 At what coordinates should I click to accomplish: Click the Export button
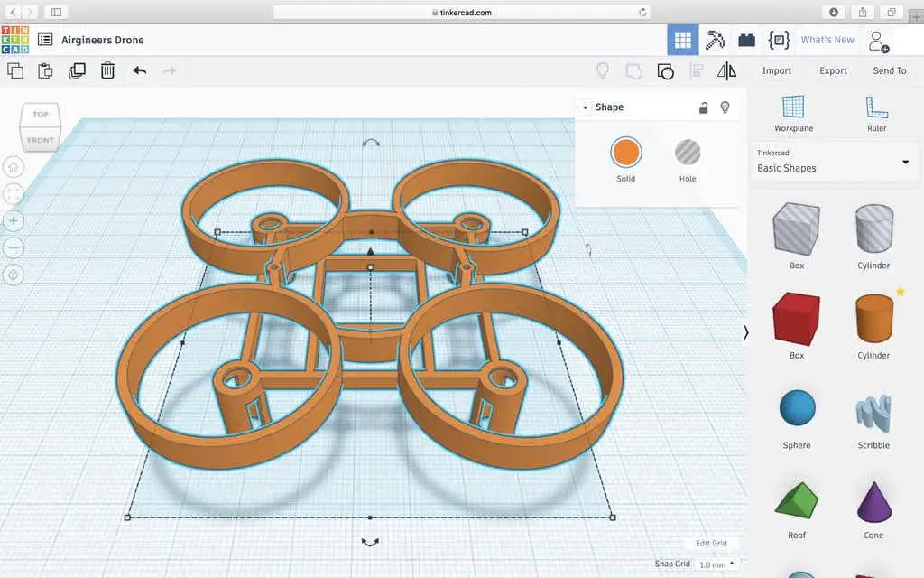tap(833, 70)
